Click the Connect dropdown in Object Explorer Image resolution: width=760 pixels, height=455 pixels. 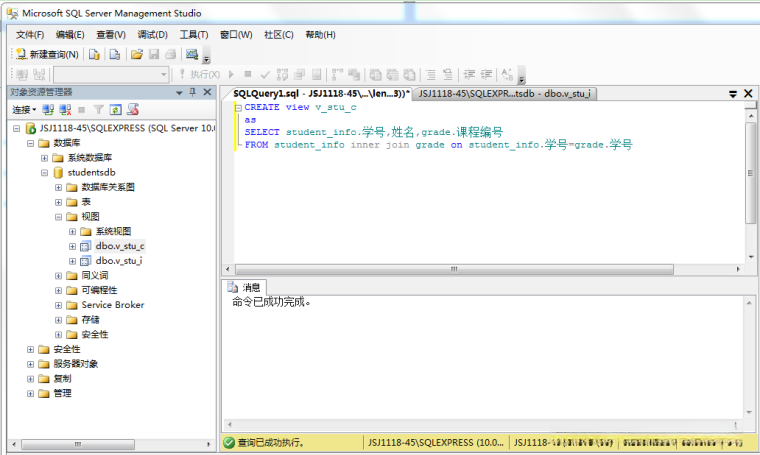point(24,110)
